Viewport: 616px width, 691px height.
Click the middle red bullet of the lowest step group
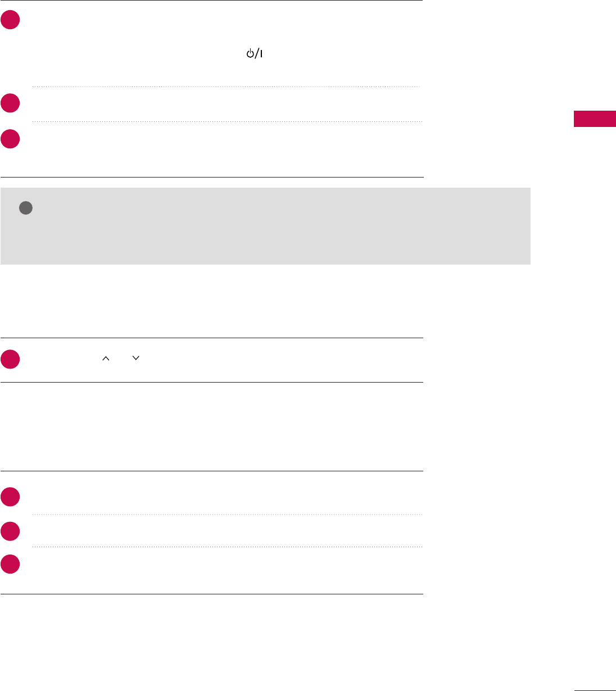pos(11,530)
